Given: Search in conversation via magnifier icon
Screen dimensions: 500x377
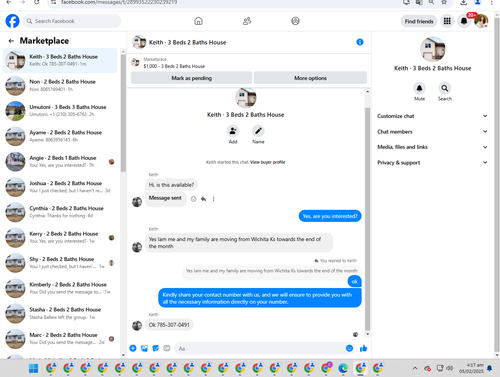Looking at the screenshot, I should pos(445,88).
